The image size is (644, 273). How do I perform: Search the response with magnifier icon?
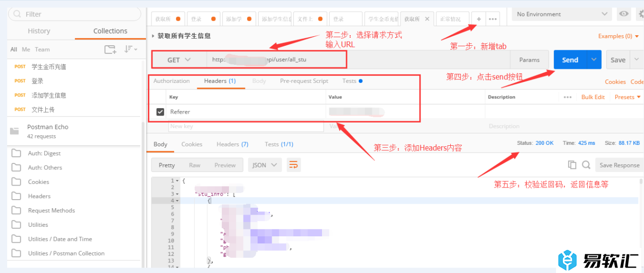pos(586,165)
